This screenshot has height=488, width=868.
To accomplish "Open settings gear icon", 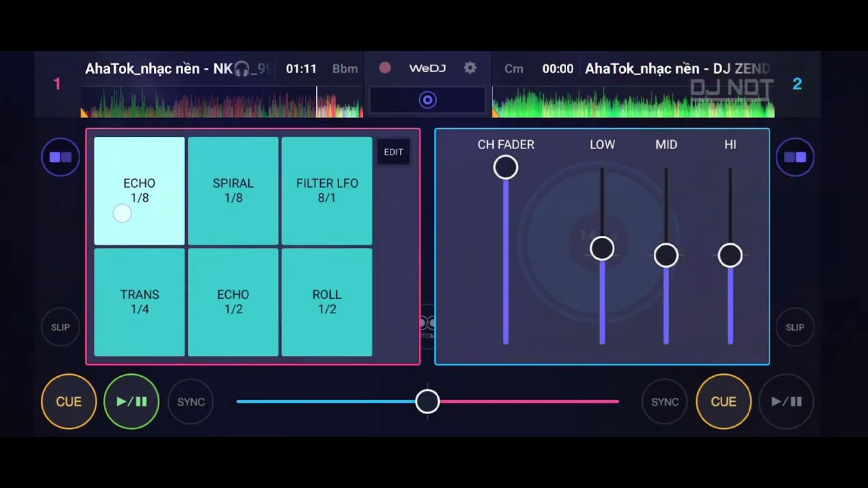I will 470,68.
